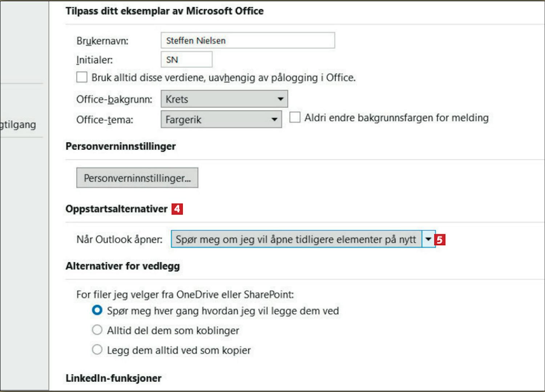Open the sidebar item ending in tilgang
The height and width of the screenshot is (392, 545).
coord(18,125)
